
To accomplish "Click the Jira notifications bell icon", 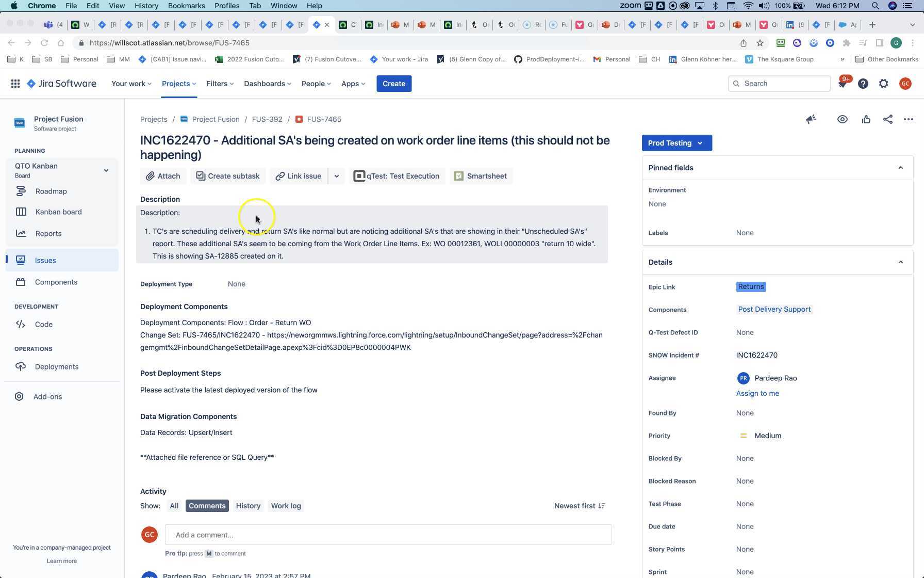I will click(843, 84).
